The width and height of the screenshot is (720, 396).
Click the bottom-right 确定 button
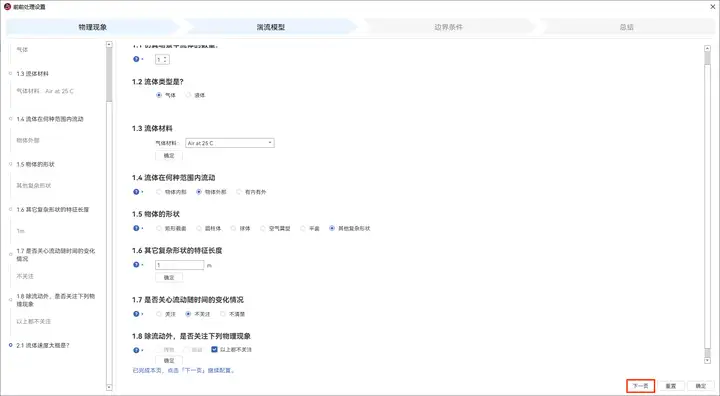[x=701, y=386]
